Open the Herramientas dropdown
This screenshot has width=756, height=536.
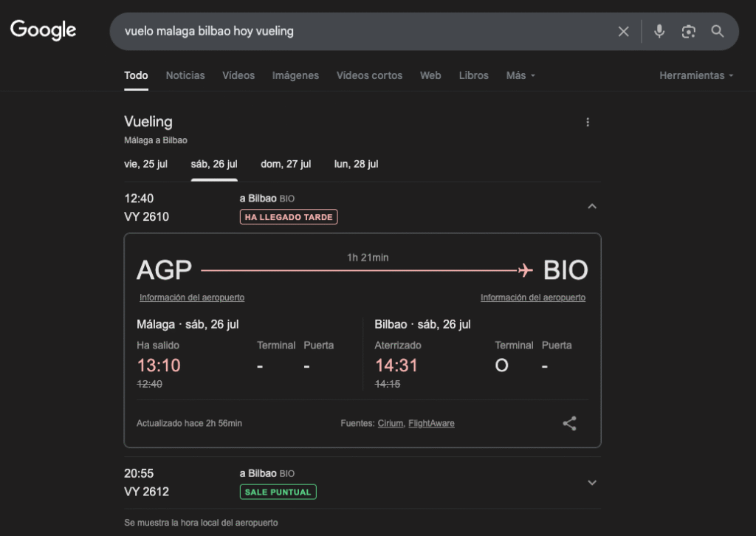coord(696,76)
